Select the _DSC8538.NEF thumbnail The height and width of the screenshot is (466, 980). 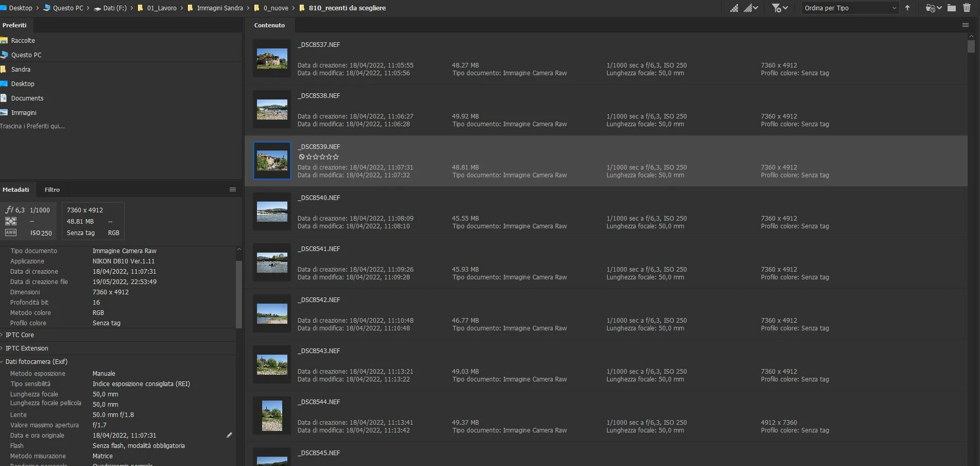272,110
